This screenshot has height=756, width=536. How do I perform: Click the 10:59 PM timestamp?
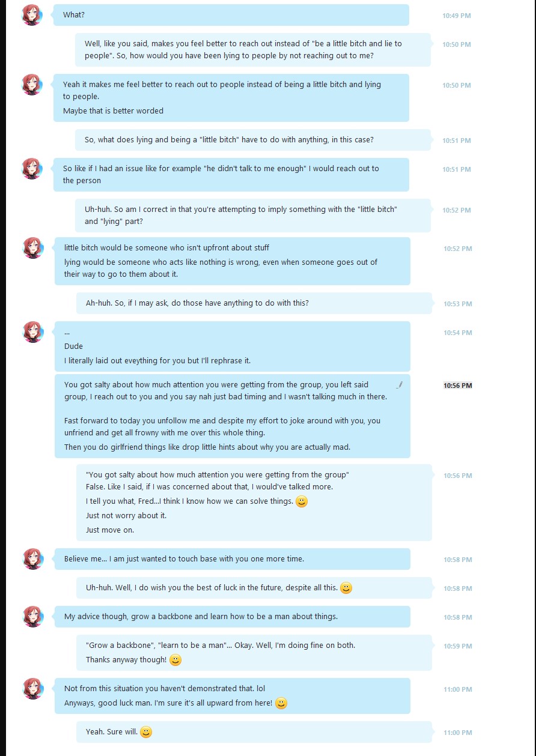458,646
